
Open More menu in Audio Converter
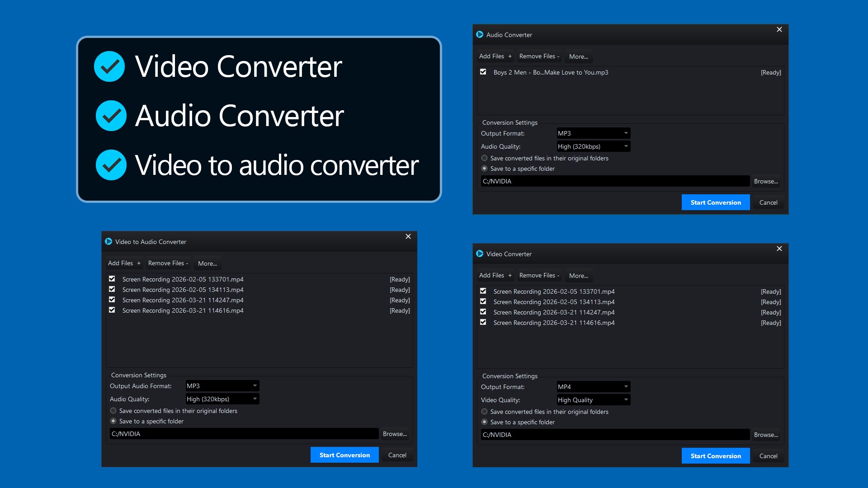pyautogui.click(x=579, y=56)
